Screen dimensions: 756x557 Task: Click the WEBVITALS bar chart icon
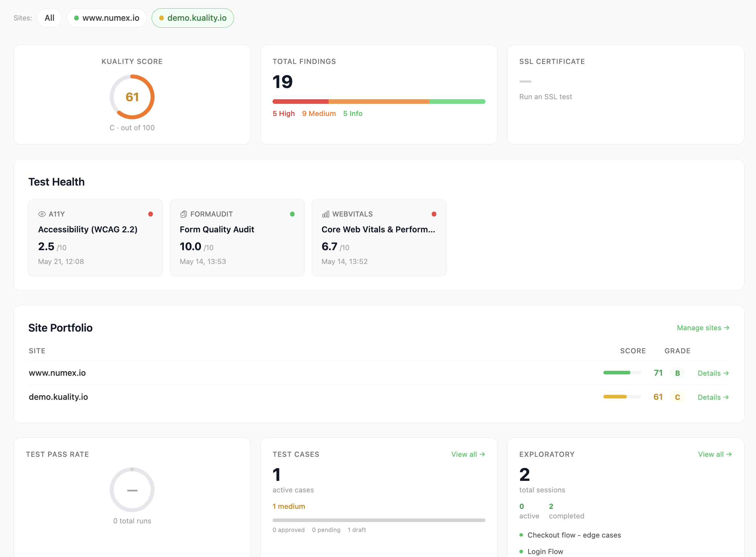pos(326,214)
